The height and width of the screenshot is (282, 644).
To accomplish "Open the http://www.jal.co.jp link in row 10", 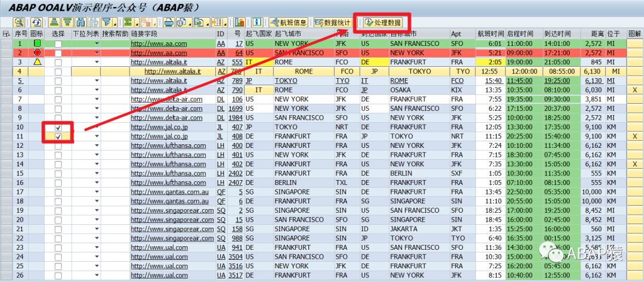I will point(159,127).
